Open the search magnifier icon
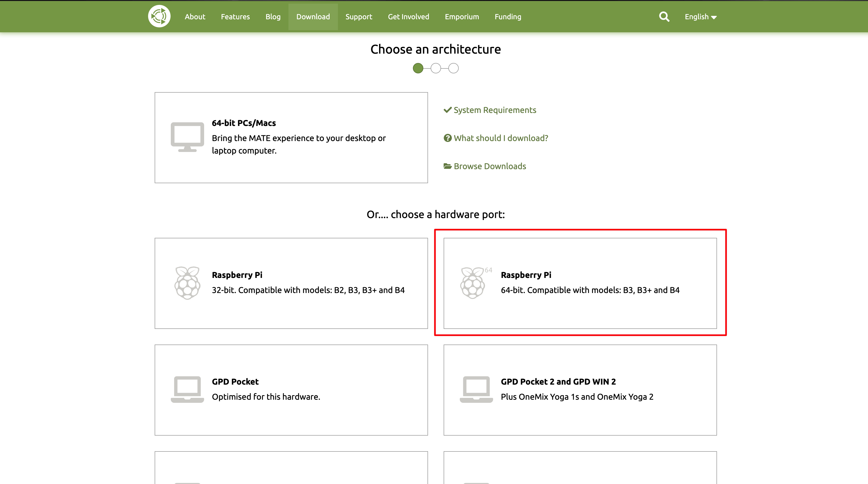The width and height of the screenshot is (868, 484). 664,16
